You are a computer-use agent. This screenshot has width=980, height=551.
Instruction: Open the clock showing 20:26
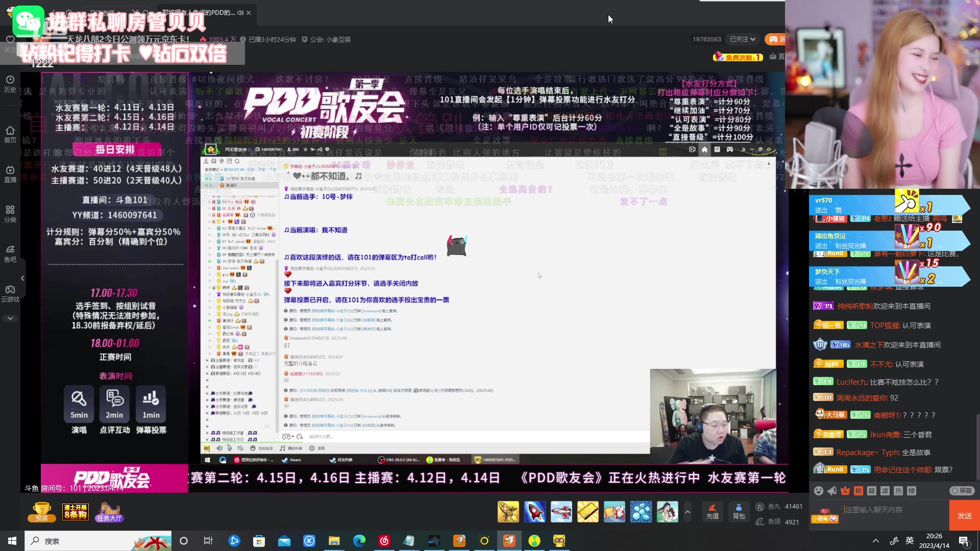click(x=934, y=541)
